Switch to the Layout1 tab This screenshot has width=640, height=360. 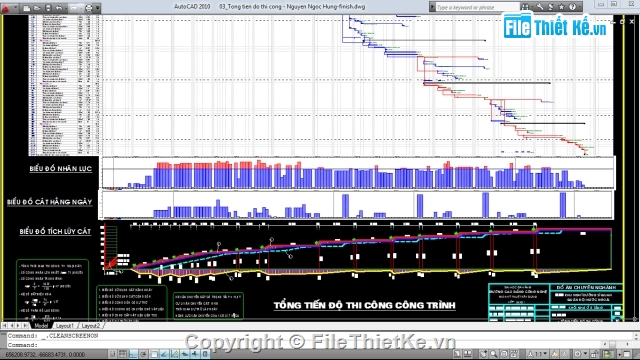(64, 326)
